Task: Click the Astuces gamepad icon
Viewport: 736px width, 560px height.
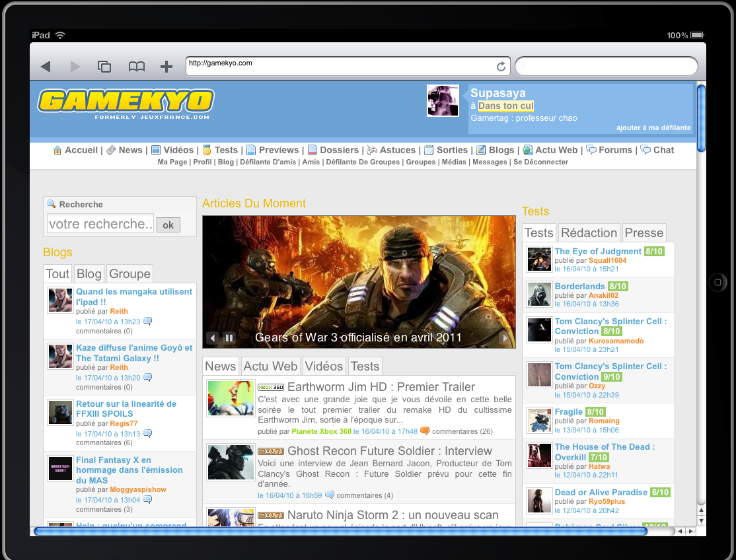Action: coord(372,150)
